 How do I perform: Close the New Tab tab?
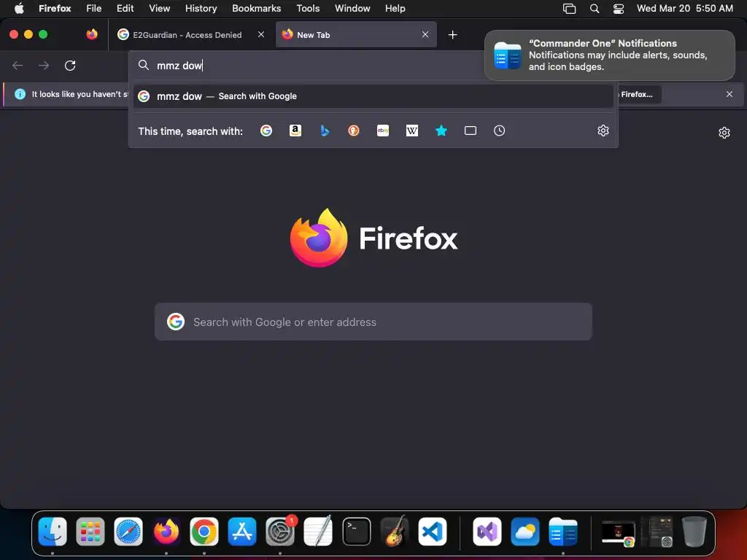coord(425,34)
